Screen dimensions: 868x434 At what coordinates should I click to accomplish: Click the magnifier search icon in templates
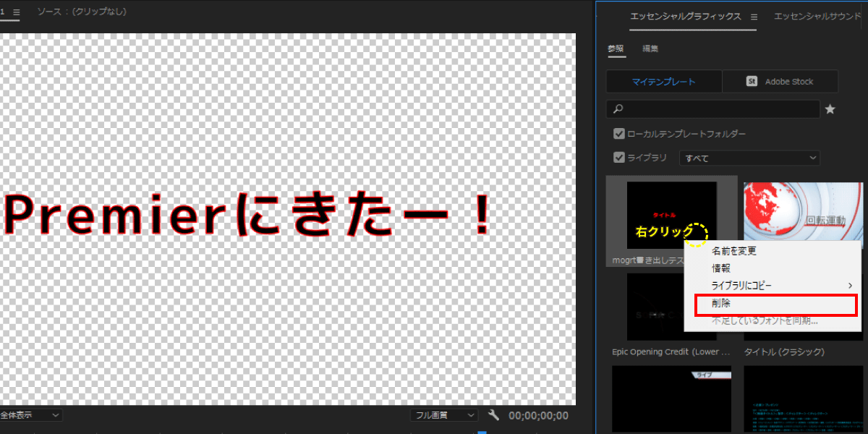pos(618,109)
